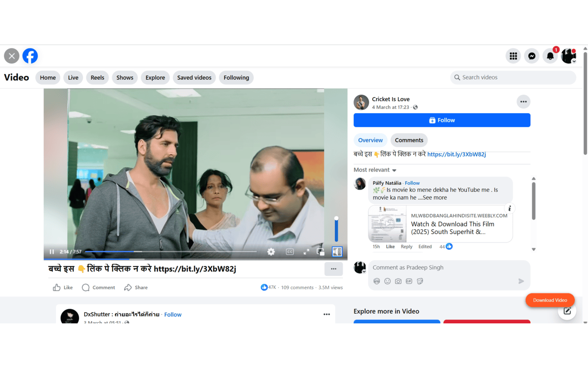The height and width of the screenshot is (368, 588).
Task: Open video settings gear
Action: tap(271, 252)
